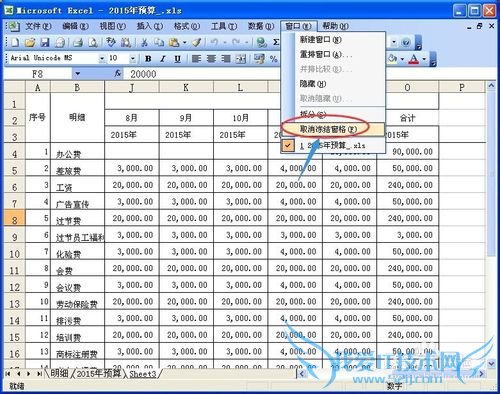The width and height of the screenshot is (500, 394).
Task: Click the Research icon beside Spelling
Action: click(126, 42)
